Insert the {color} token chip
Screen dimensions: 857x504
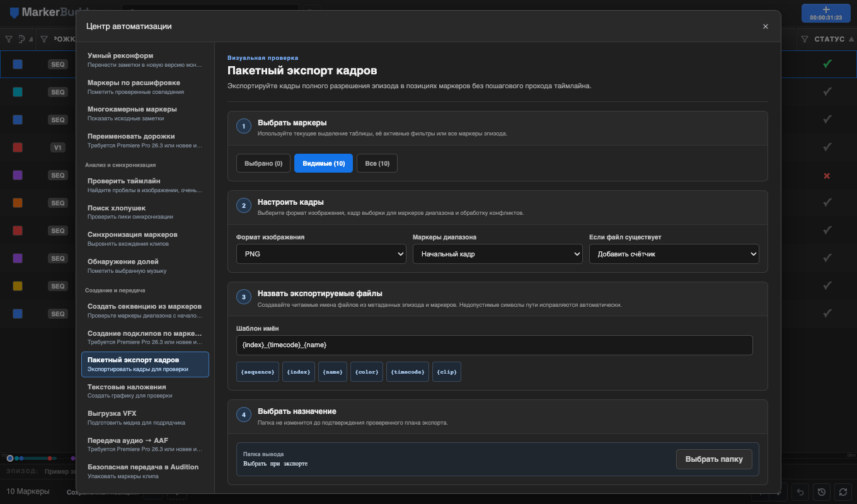pyautogui.click(x=366, y=372)
